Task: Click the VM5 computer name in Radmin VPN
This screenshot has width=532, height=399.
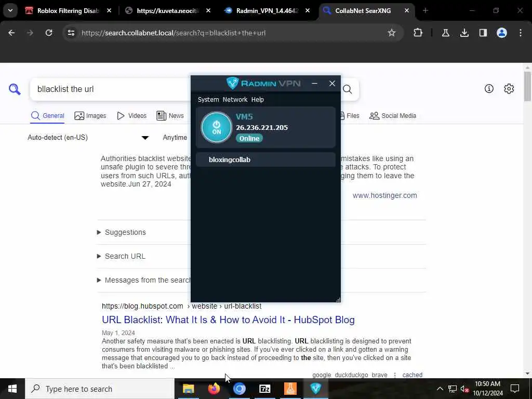Action: (x=244, y=116)
